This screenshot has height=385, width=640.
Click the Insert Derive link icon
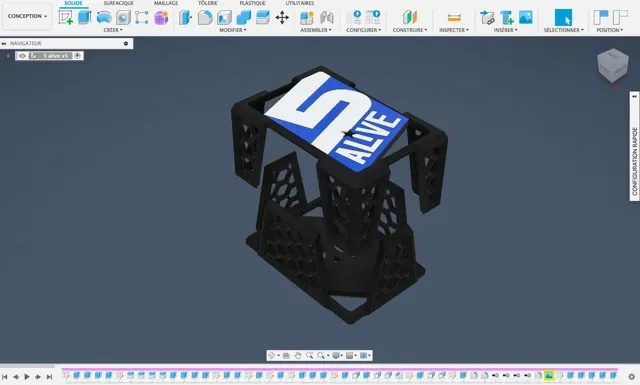pos(487,18)
